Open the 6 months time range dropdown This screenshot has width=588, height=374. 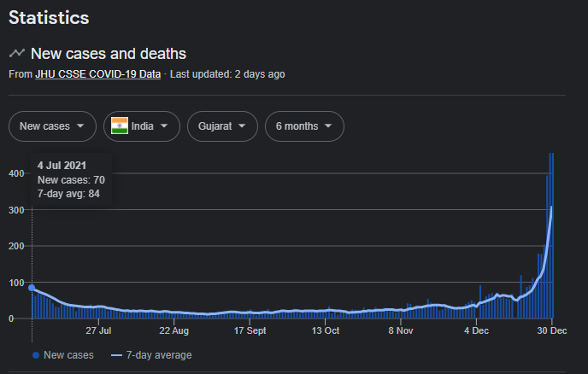tap(304, 126)
